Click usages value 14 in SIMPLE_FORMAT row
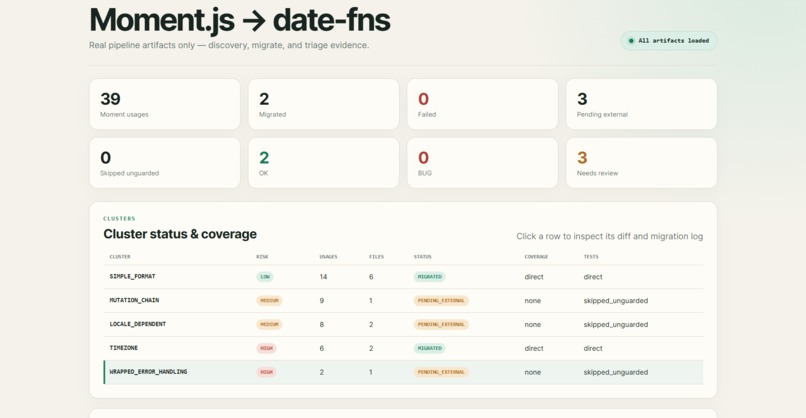806x418 pixels. (323, 277)
